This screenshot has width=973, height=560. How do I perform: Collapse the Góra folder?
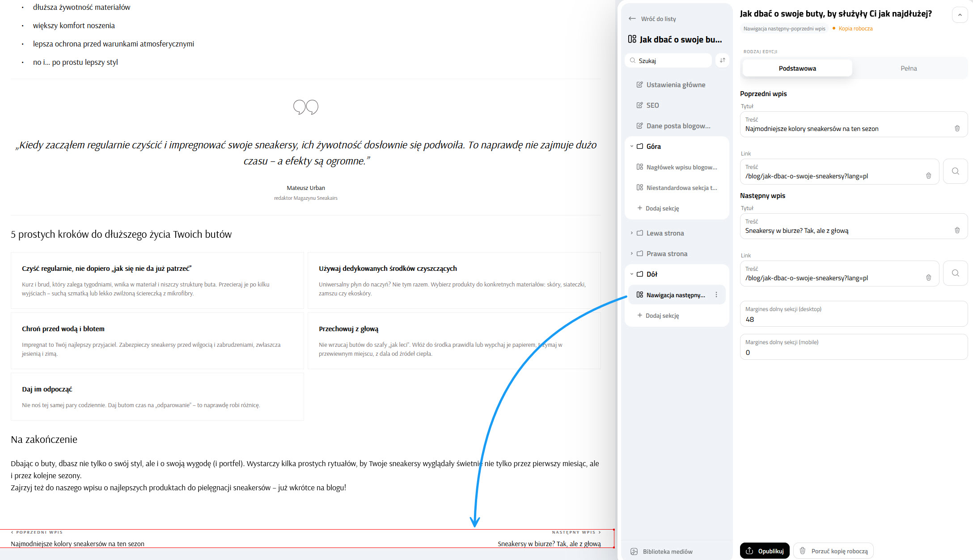(632, 147)
